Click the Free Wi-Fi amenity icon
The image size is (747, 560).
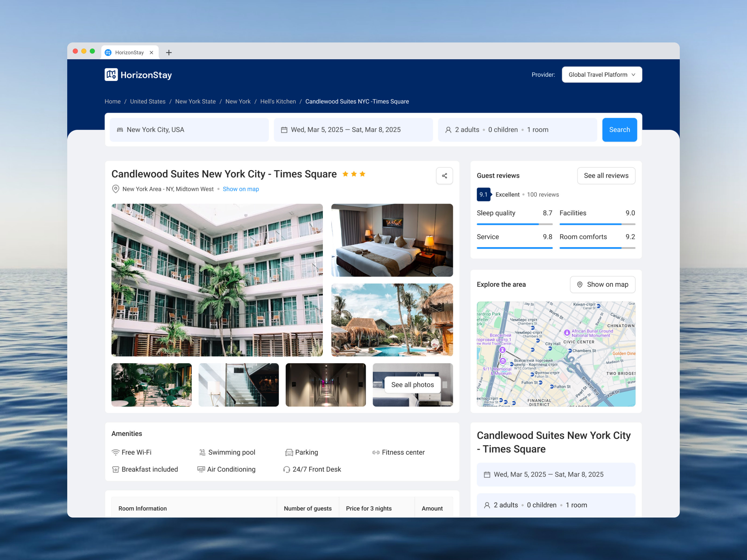[116, 452]
